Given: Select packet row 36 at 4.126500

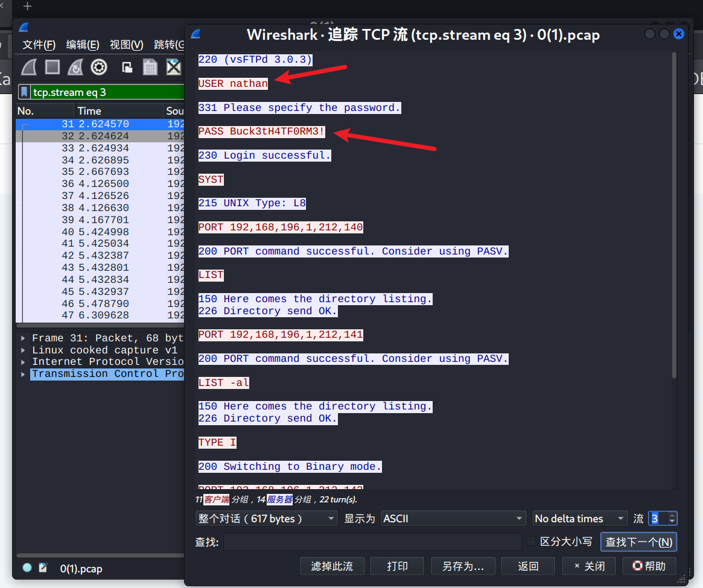Looking at the screenshot, I should (100, 184).
